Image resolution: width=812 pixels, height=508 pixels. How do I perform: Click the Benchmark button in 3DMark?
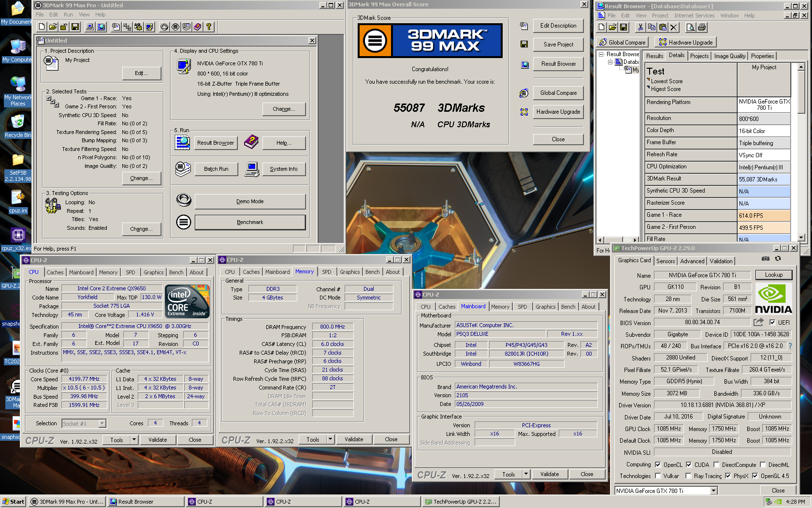[250, 222]
